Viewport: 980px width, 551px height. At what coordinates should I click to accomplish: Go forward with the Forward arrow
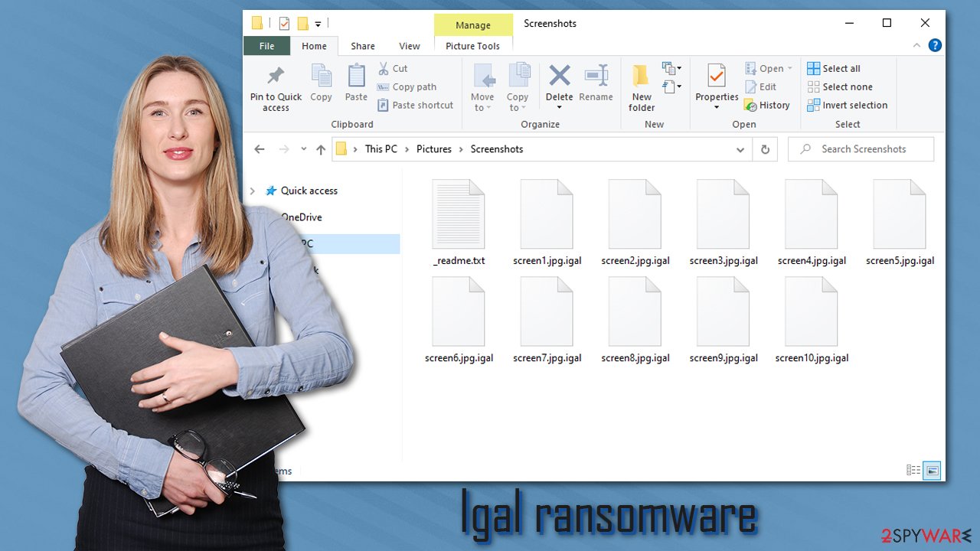[x=284, y=149]
